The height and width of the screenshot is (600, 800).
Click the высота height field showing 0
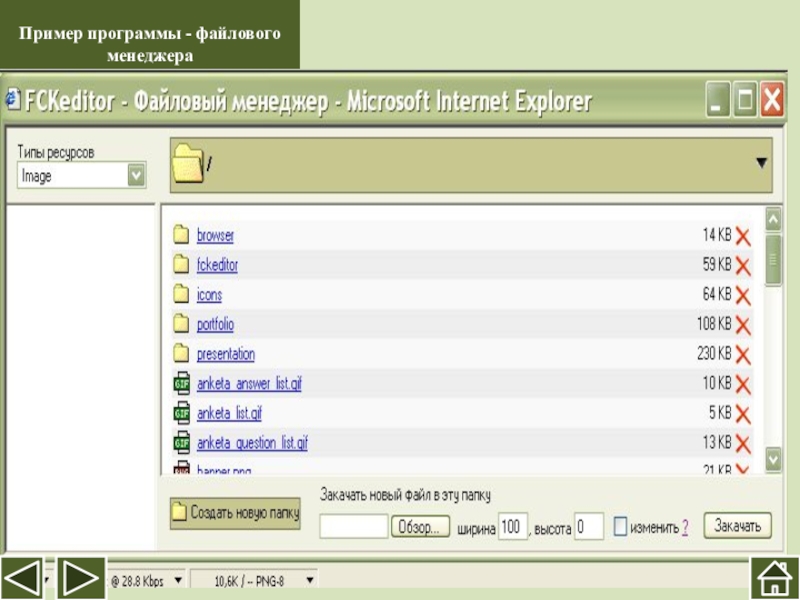coord(589,527)
